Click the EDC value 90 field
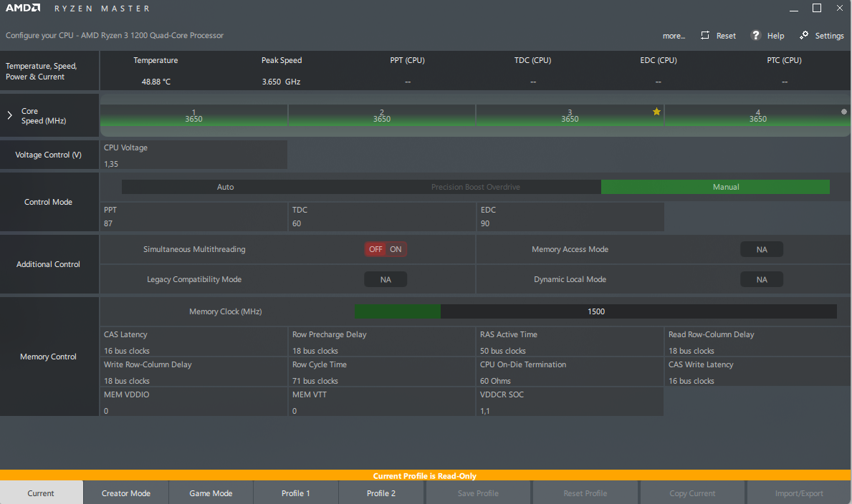This screenshot has width=852, height=504. [x=570, y=217]
